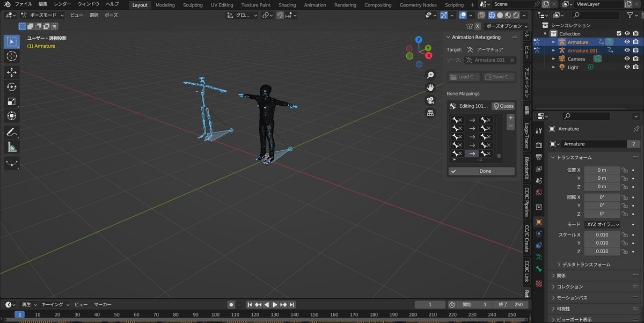
Task: Switch to the Shading workspace tab
Action: click(x=287, y=5)
